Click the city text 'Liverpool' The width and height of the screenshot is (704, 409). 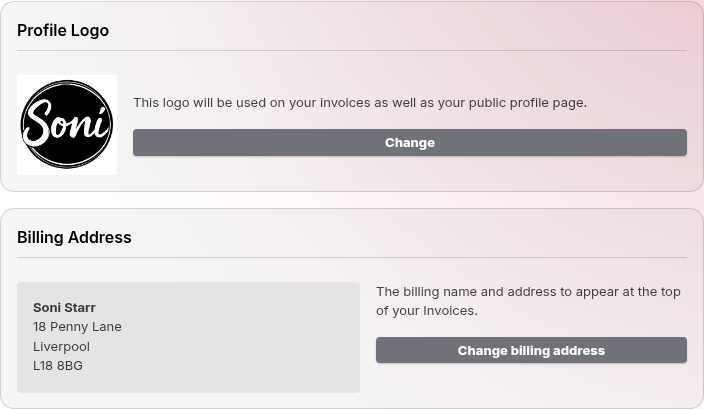pos(62,347)
